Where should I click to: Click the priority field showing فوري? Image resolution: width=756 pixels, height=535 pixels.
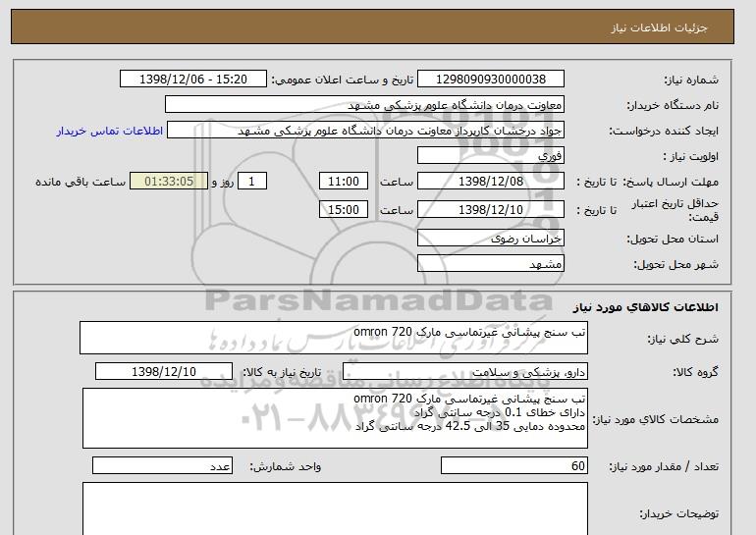tap(490, 156)
